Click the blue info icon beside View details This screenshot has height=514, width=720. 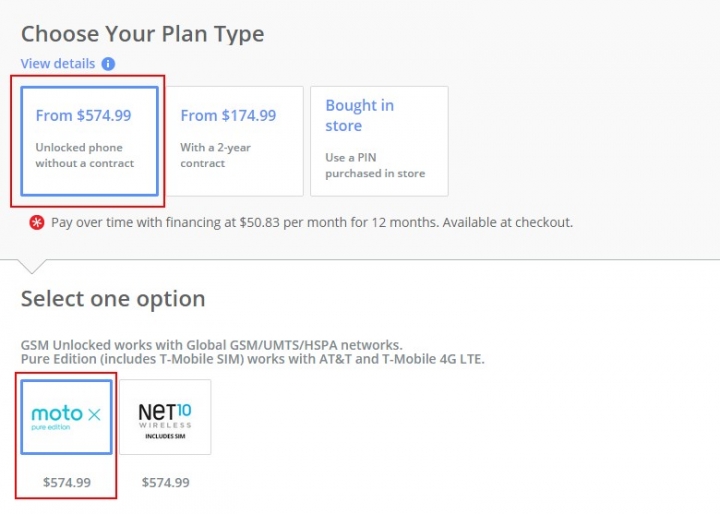tap(108, 64)
